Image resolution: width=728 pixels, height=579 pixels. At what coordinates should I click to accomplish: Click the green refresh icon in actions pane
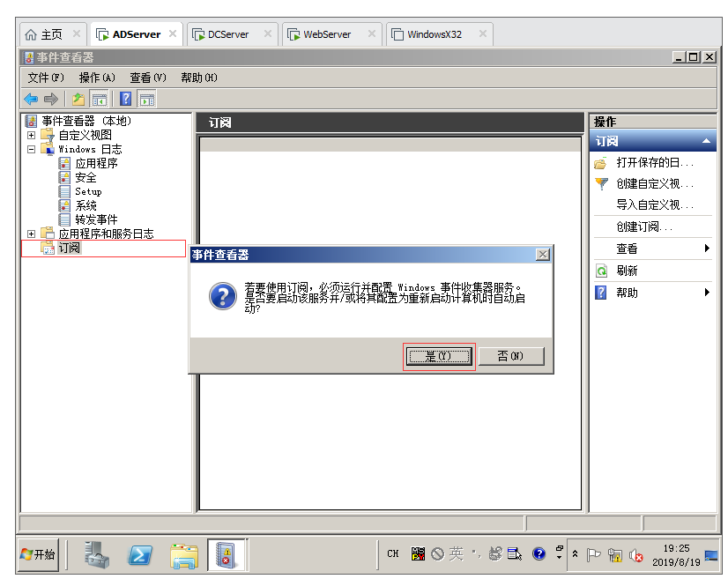(601, 271)
